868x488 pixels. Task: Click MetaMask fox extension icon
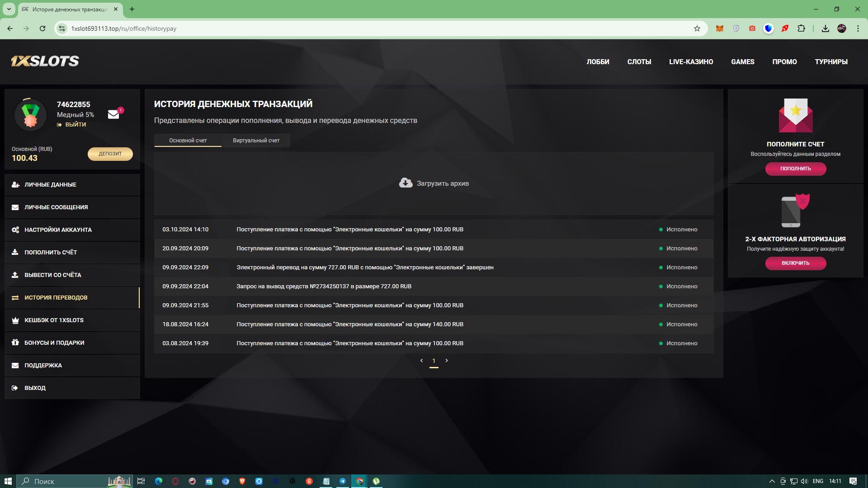719,28
